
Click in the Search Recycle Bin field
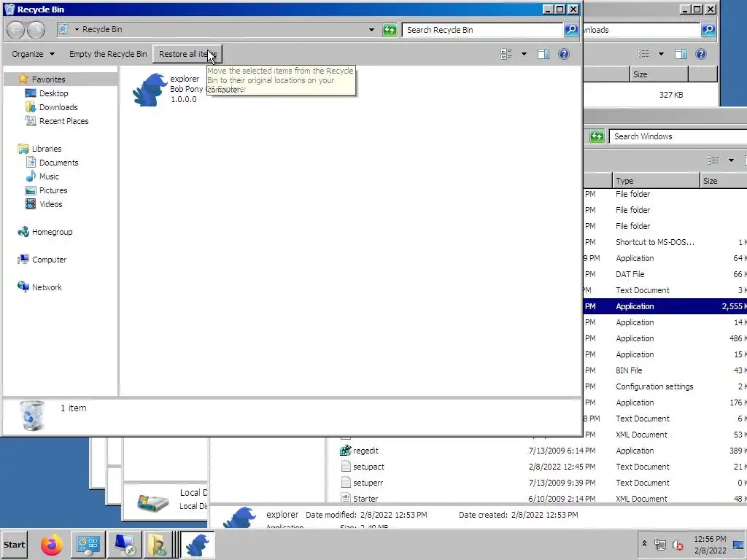coord(483,30)
